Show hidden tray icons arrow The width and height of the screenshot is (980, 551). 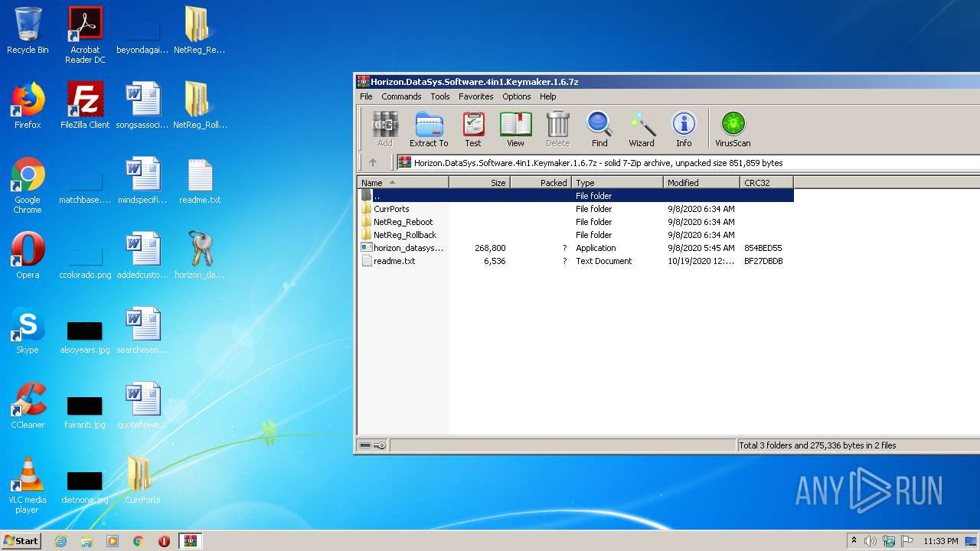click(854, 541)
